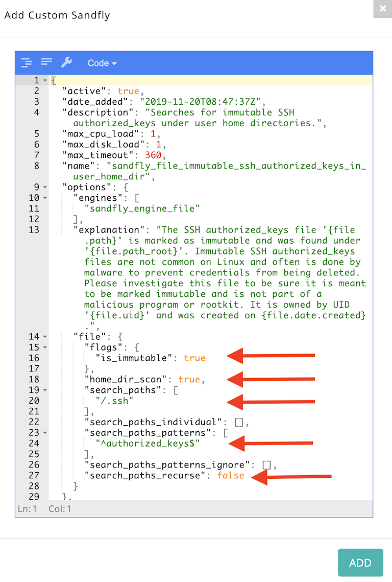Click the "is_immutable" true value
Viewport: 392px width, 582px height.
[194, 358]
